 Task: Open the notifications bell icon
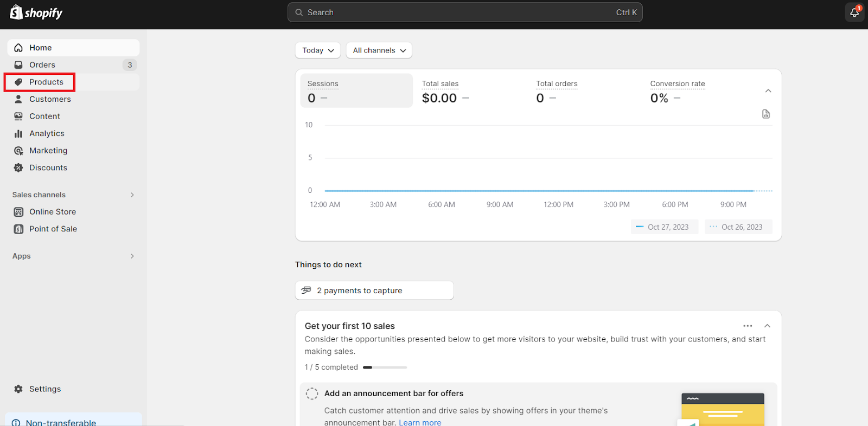point(854,12)
